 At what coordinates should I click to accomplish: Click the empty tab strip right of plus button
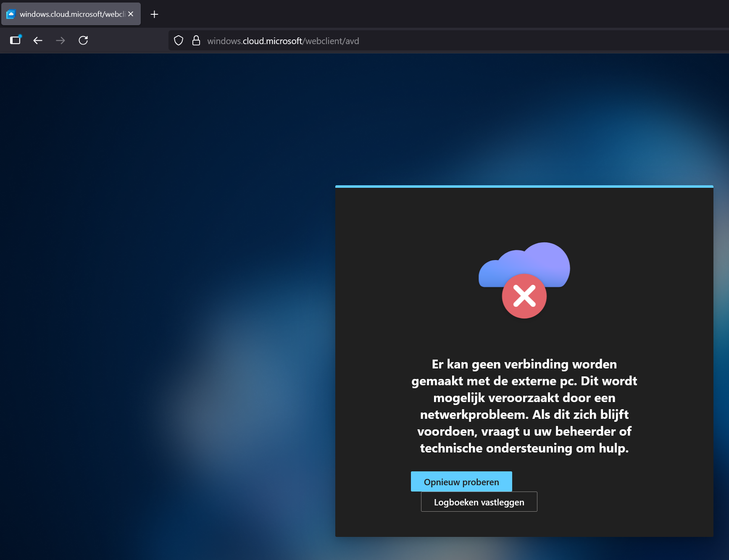click(420, 14)
